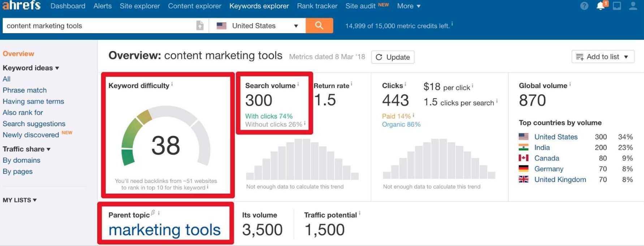Click the United States flag in country selector
The height and width of the screenshot is (246, 644).
(x=221, y=26)
